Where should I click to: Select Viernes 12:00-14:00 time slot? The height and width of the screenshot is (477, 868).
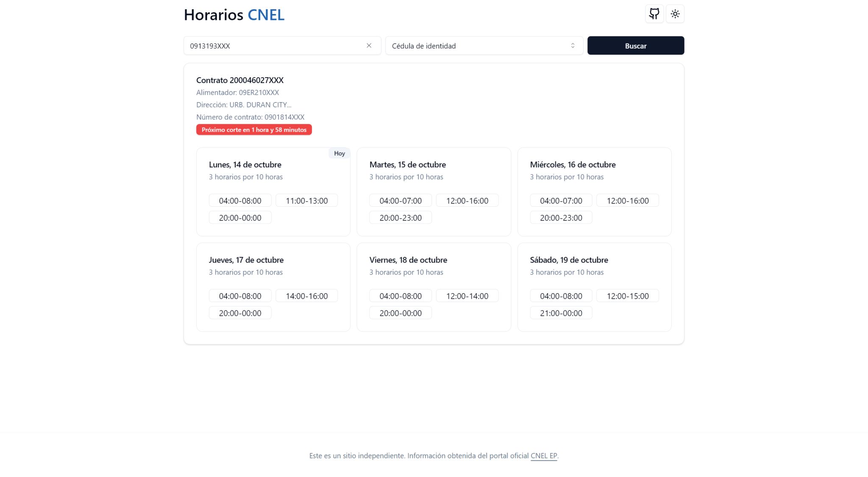tap(467, 296)
